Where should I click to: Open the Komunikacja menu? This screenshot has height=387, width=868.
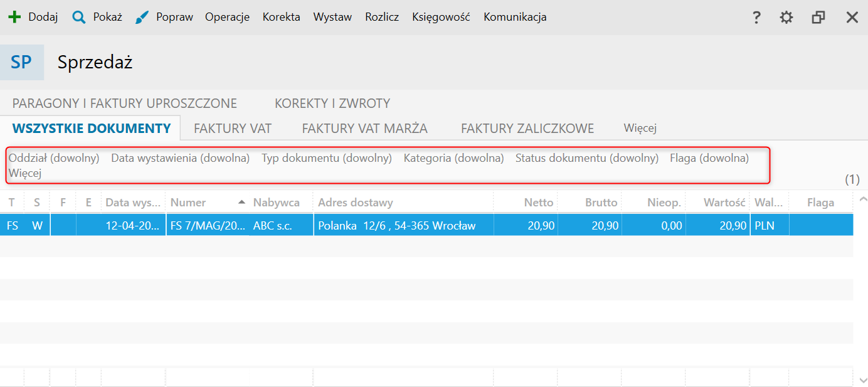[515, 17]
